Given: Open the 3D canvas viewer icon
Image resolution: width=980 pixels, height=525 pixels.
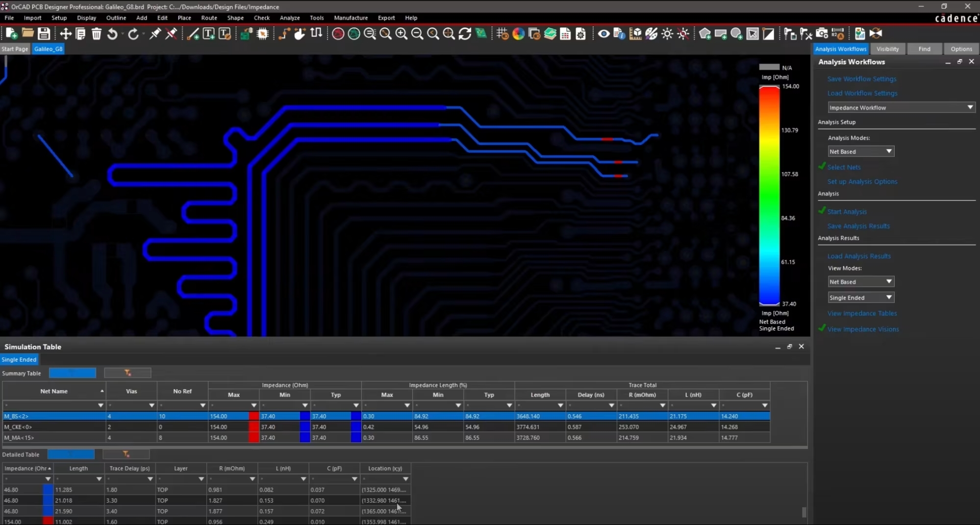Looking at the screenshot, I should tap(481, 33).
